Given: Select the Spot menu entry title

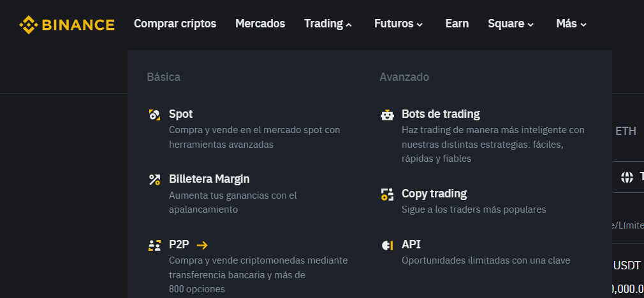Looking at the screenshot, I should (x=180, y=115).
